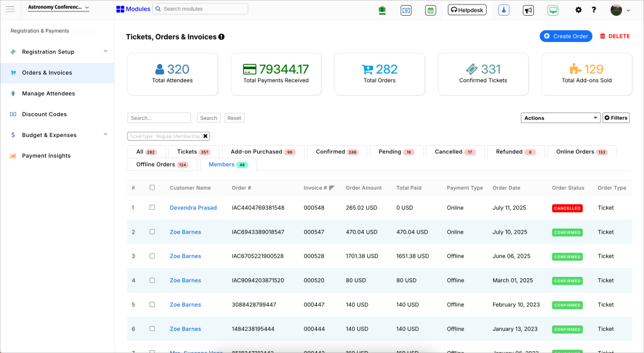This screenshot has height=353, width=644.
Task: Click the 1701.38 USD order amount
Action: [x=362, y=256]
